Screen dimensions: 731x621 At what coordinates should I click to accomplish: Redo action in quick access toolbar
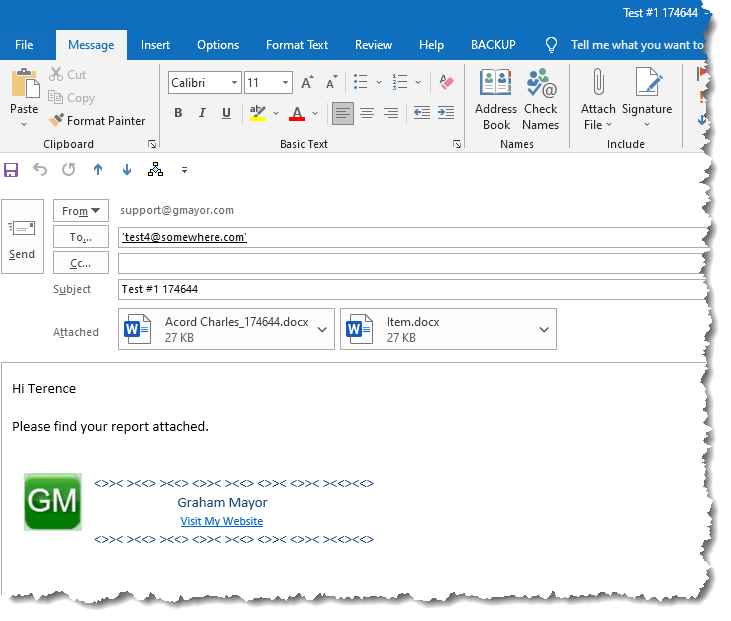(x=69, y=170)
